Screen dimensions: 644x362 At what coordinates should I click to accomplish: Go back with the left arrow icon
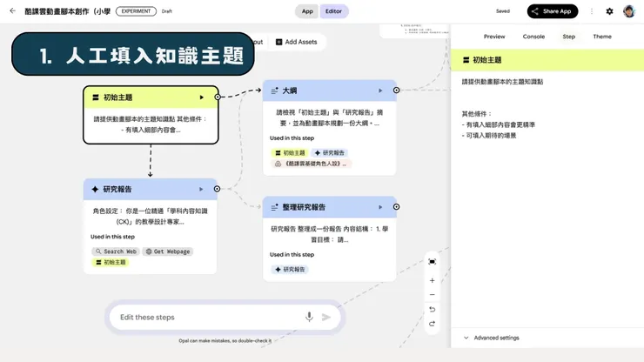(13, 11)
